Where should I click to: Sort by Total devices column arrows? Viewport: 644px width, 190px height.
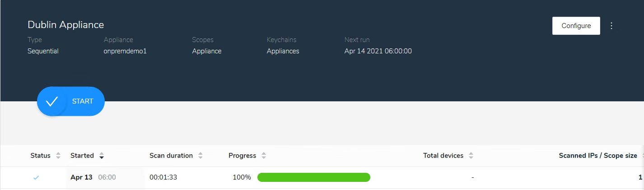pos(471,156)
